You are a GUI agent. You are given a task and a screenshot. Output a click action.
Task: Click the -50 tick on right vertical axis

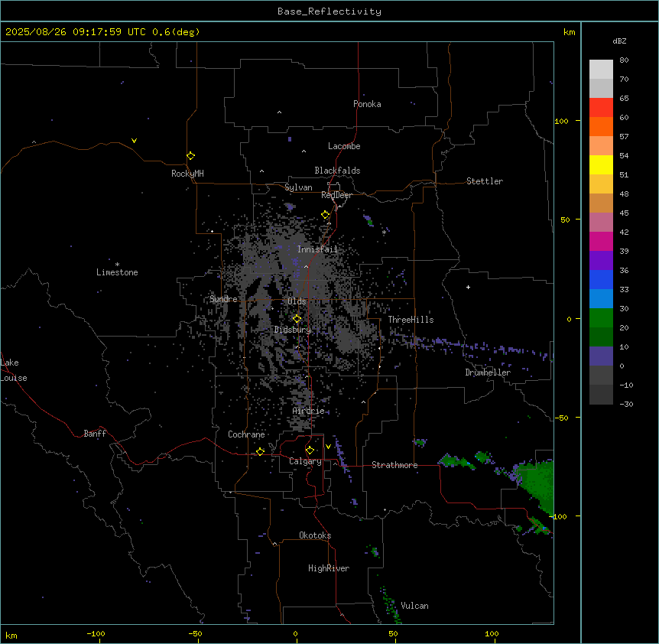tap(561, 418)
